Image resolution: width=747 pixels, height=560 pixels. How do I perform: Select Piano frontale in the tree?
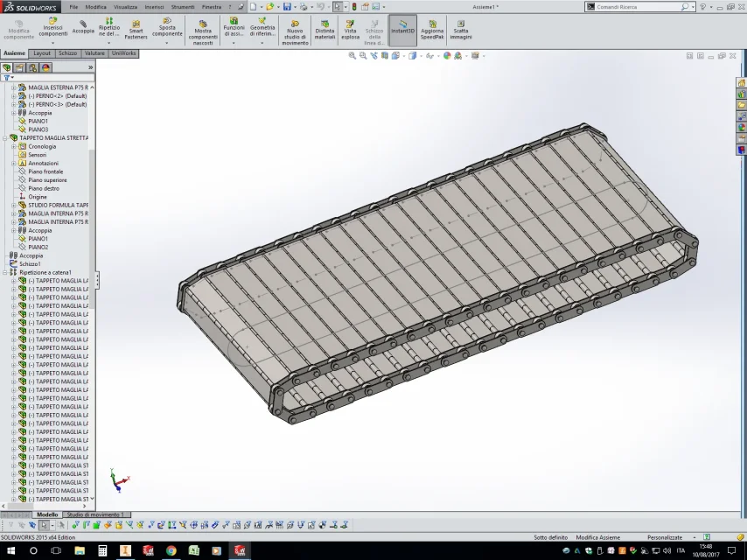(x=45, y=171)
